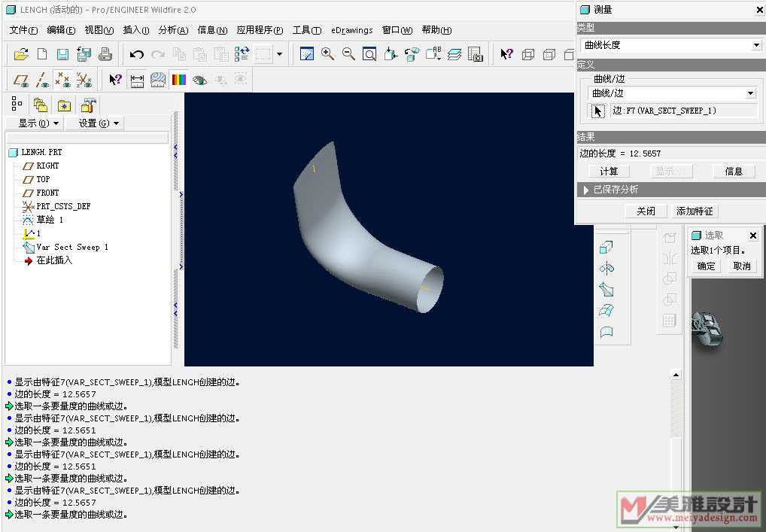The image size is (766, 532).
Task: Zoom out of the model
Action: [348, 53]
